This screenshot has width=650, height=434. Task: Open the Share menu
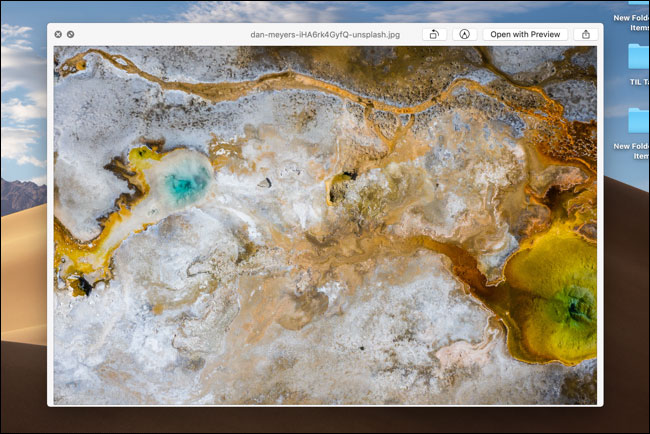click(586, 34)
